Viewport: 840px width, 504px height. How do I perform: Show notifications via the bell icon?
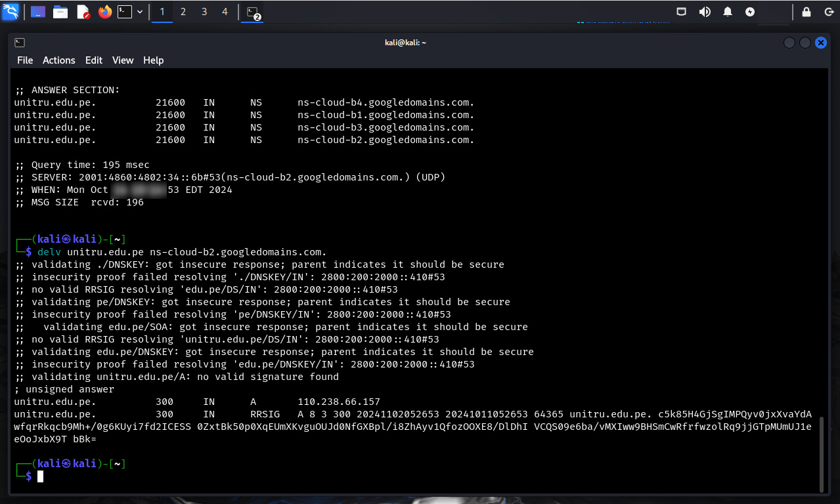[728, 12]
